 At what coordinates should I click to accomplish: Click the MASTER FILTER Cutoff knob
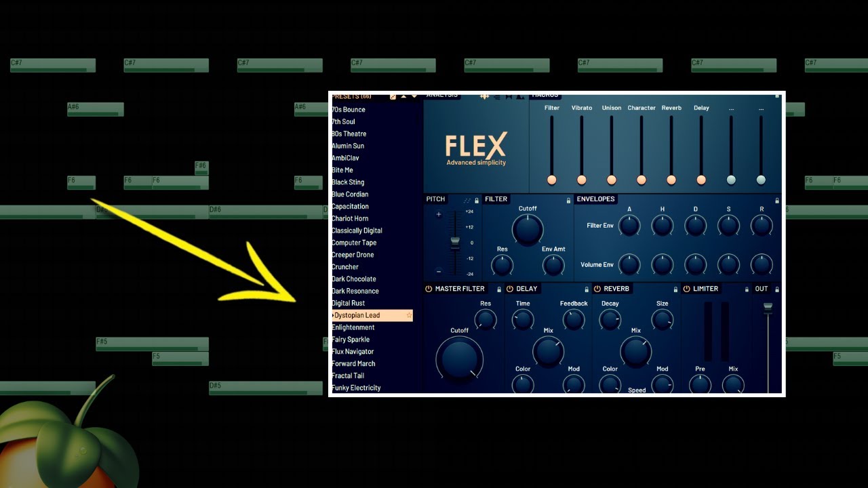459,359
